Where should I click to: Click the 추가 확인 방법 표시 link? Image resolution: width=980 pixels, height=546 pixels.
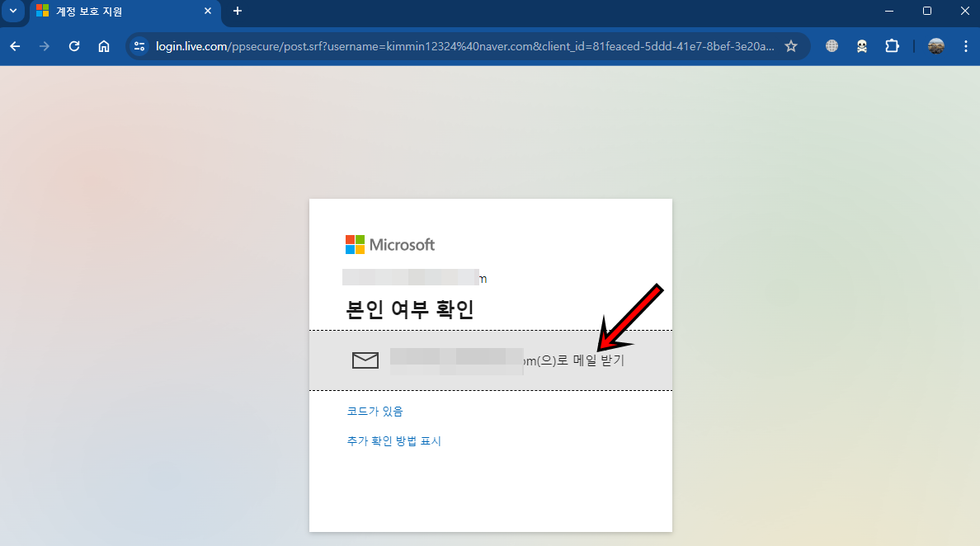[x=393, y=441]
